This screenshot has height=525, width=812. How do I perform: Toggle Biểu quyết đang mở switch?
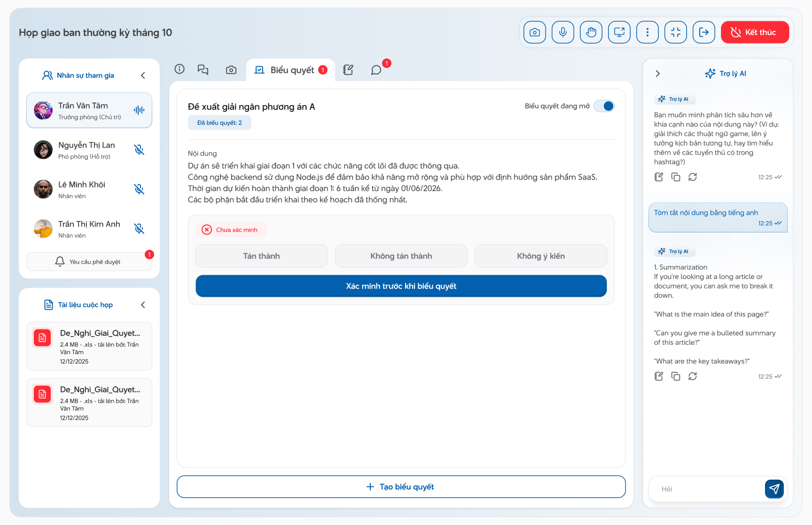click(604, 106)
